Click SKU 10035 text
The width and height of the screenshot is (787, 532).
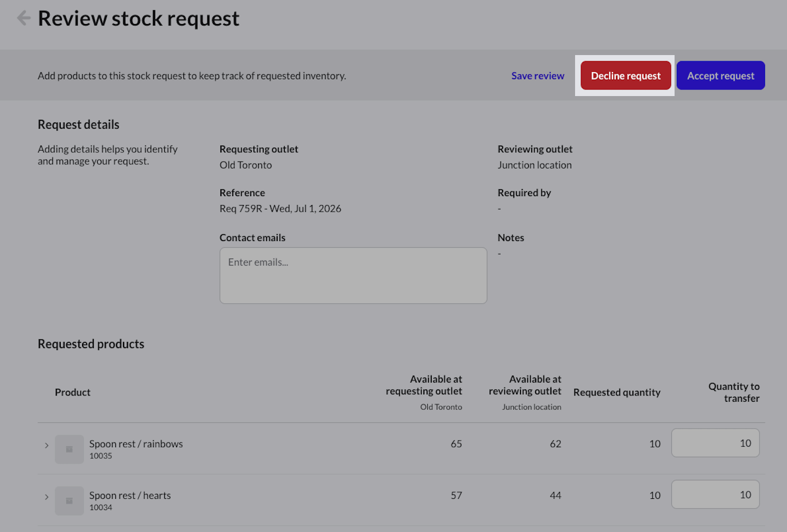[x=101, y=456]
